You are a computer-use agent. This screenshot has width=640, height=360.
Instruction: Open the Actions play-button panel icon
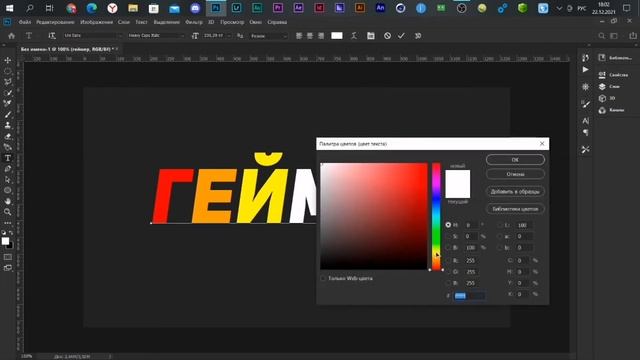pyautogui.click(x=585, y=70)
